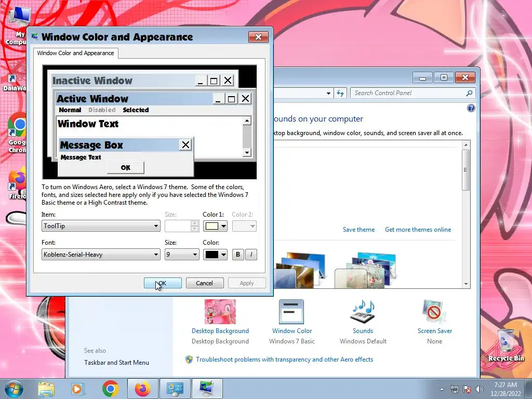Click OK in the Window Color dialog
The image size is (532, 399).
(x=163, y=283)
